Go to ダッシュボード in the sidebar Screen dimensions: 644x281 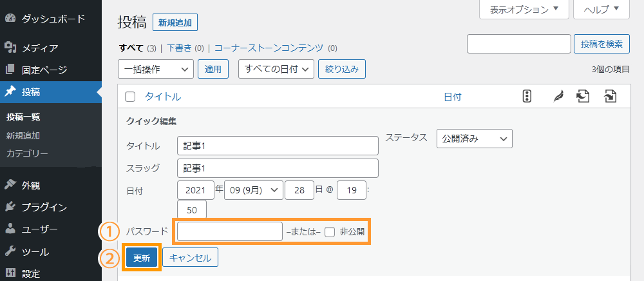point(53,19)
